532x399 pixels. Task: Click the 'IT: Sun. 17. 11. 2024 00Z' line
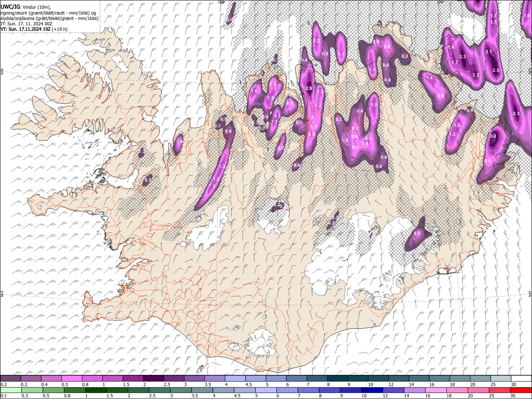click(26, 24)
